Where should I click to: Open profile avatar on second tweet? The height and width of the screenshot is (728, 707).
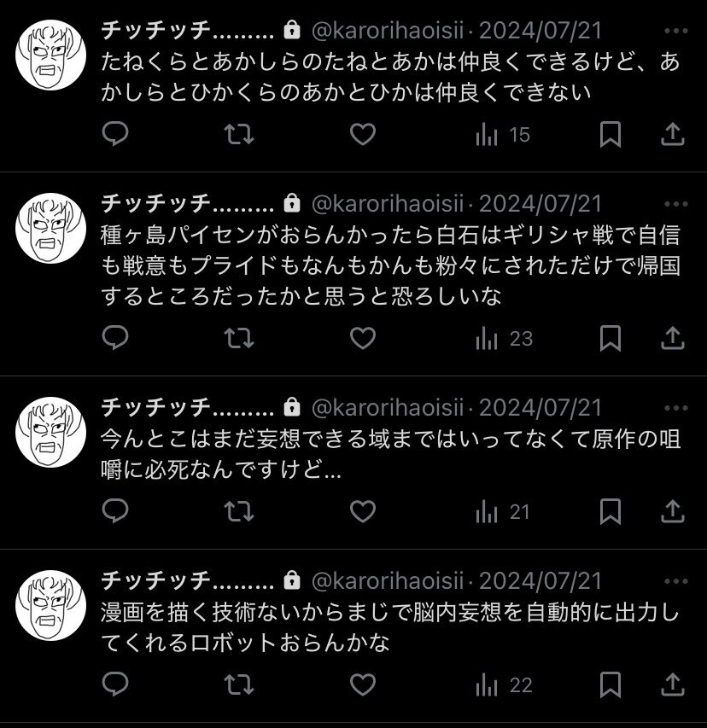50,229
